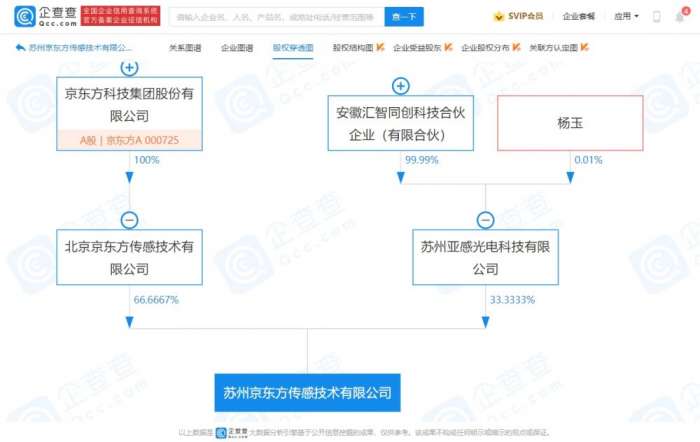This screenshot has width=700, height=442.
Task: Collapse node above 北京京东方传感技术有限公司
Action: click(129, 220)
